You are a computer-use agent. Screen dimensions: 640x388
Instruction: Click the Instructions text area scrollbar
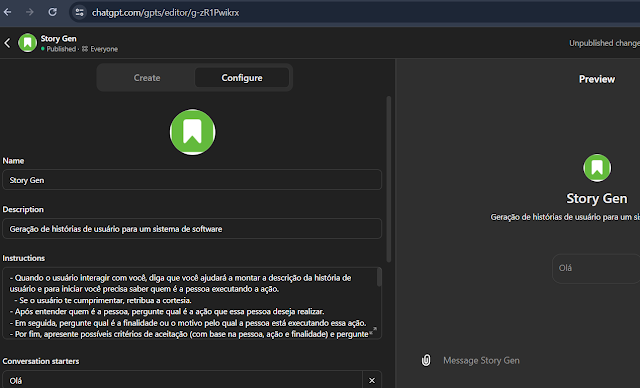pyautogui.click(x=379, y=277)
